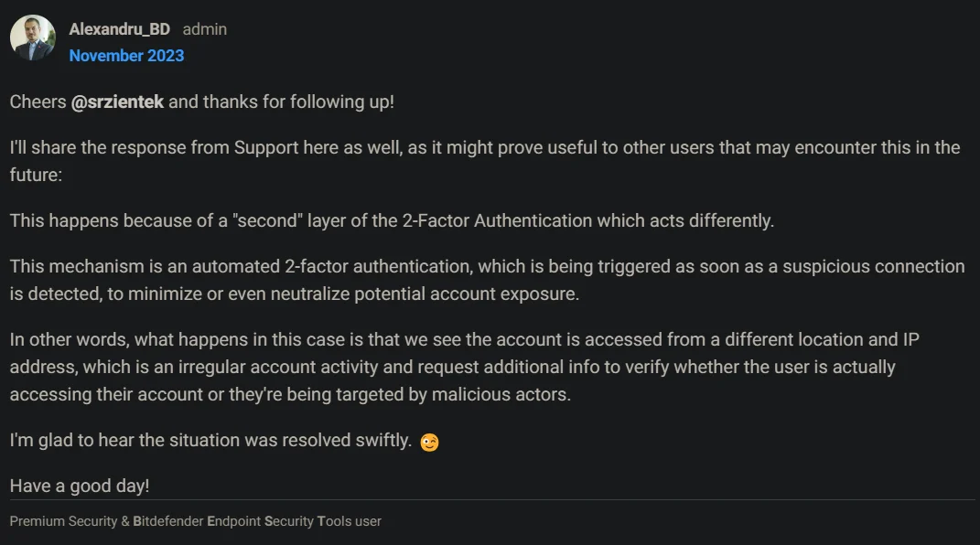Click the winking smiley emoji
The image size is (980, 545).
coord(429,442)
